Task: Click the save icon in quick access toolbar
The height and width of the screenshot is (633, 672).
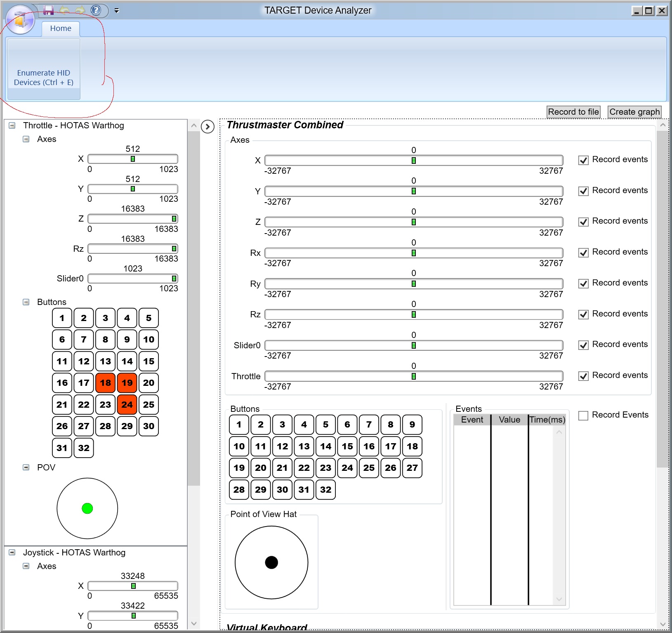Action: [x=49, y=10]
